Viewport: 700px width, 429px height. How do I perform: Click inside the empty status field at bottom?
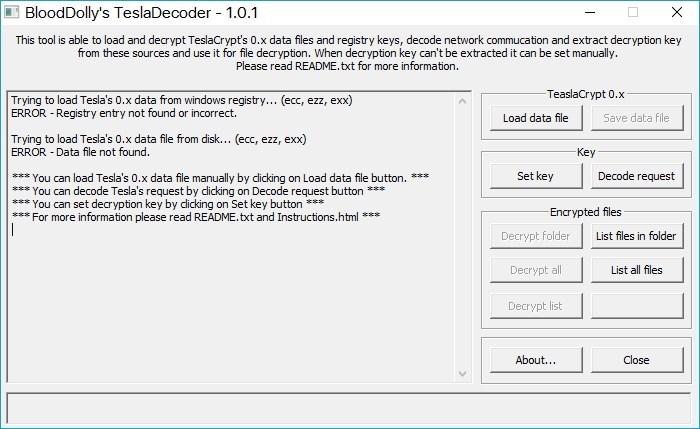[x=349, y=408]
